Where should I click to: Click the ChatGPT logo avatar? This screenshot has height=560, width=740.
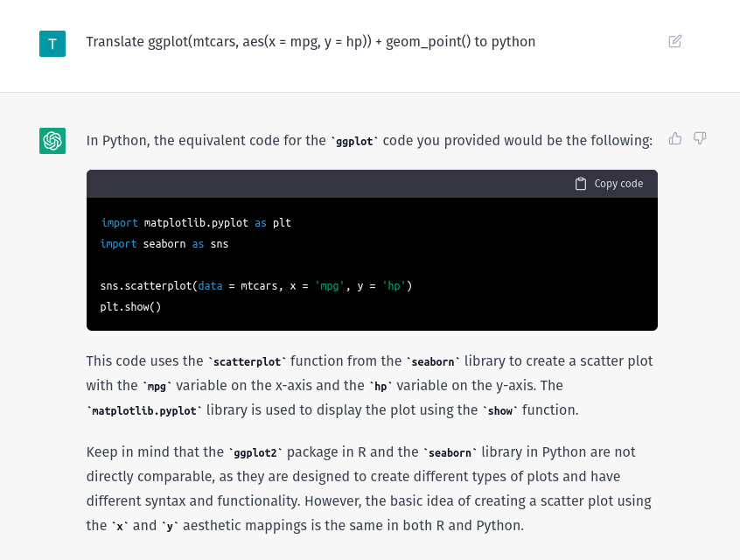52,141
